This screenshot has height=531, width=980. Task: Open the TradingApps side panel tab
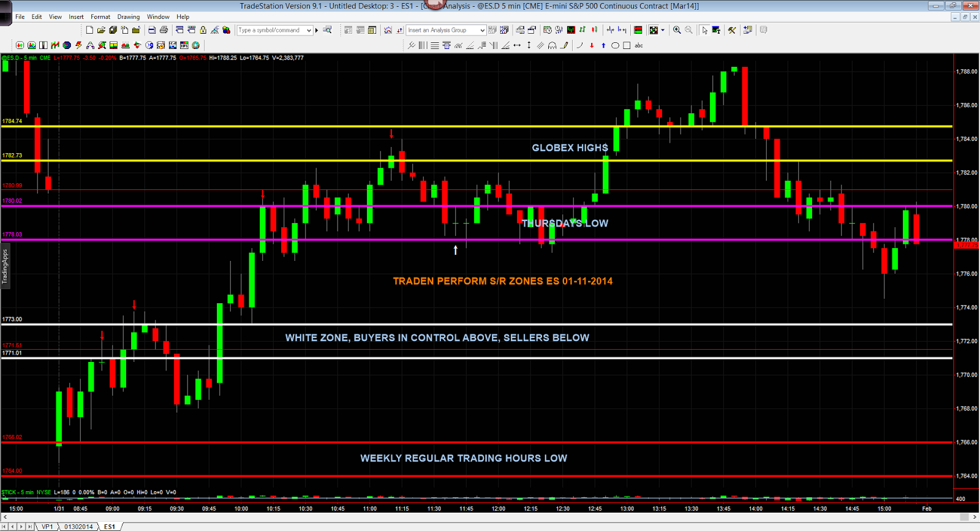pos(5,266)
